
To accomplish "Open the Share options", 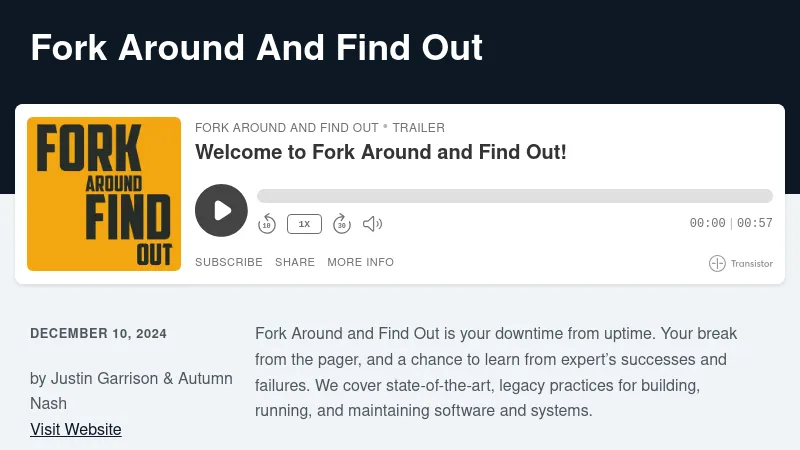I will point(295,262).
